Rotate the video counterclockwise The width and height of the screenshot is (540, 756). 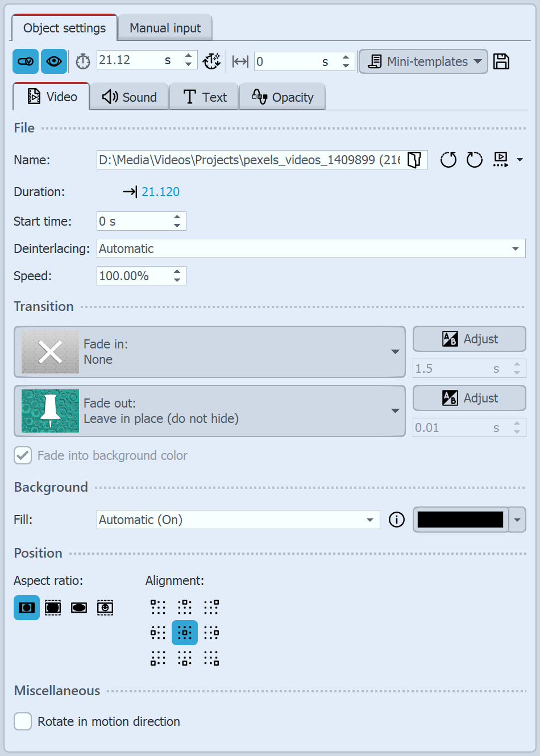pos(448,160)
